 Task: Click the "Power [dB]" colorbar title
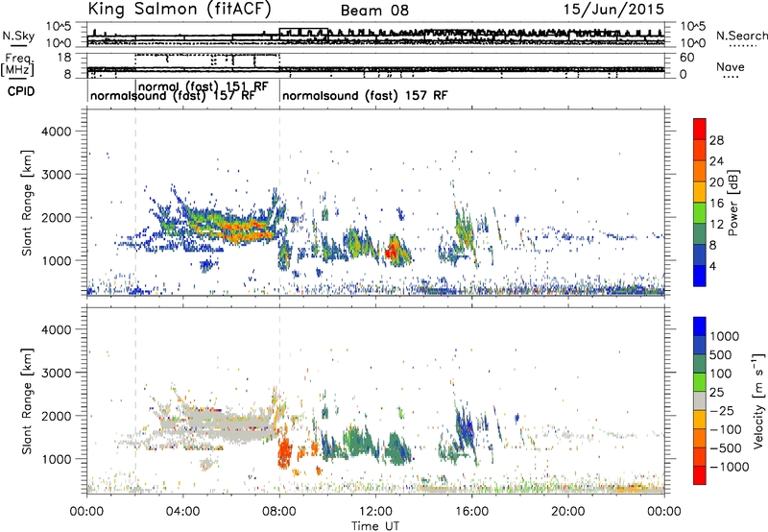(732, 203)
